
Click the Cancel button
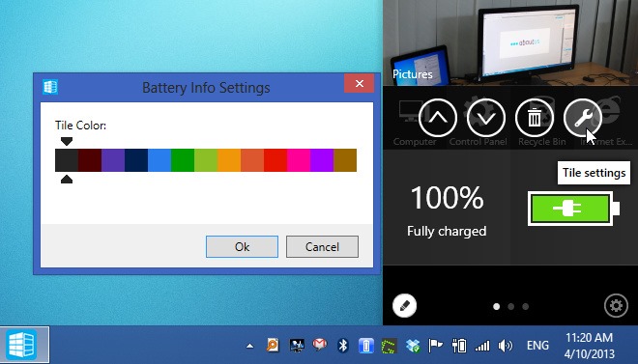click(322, 246)
